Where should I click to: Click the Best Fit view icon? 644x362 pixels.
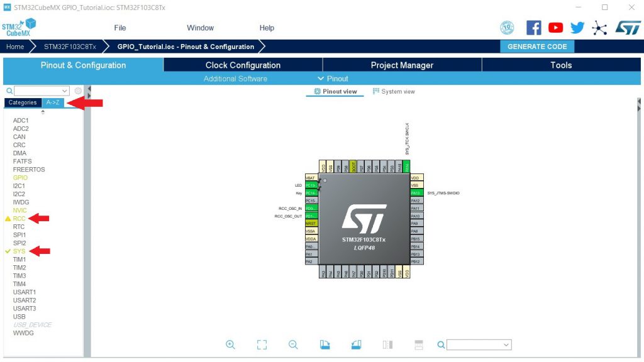[x=262, y=345]
